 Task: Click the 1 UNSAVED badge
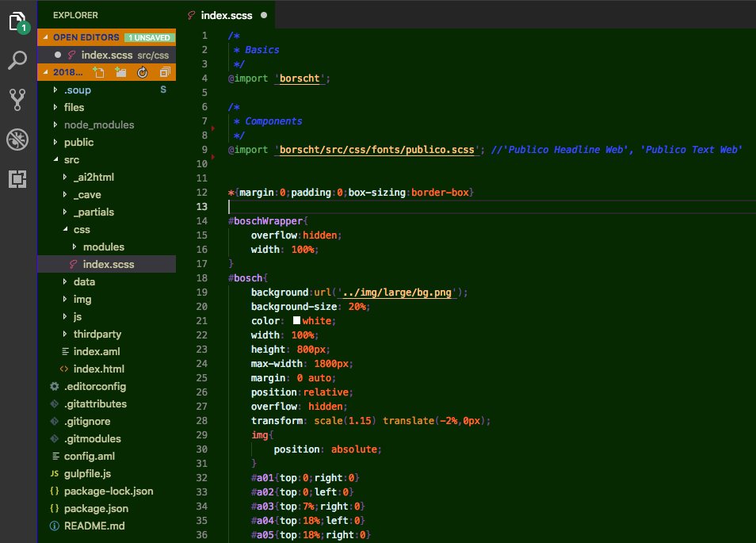[148, 36]
